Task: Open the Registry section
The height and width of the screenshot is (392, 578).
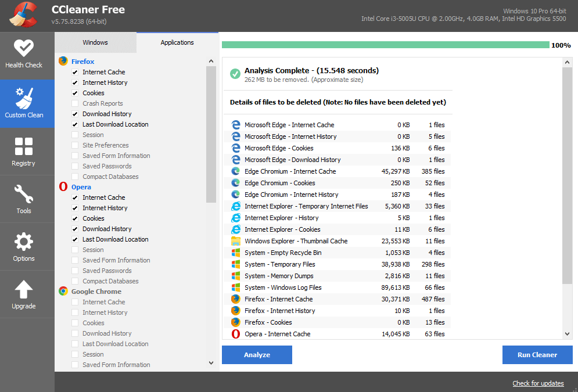Action: (24, 152)
